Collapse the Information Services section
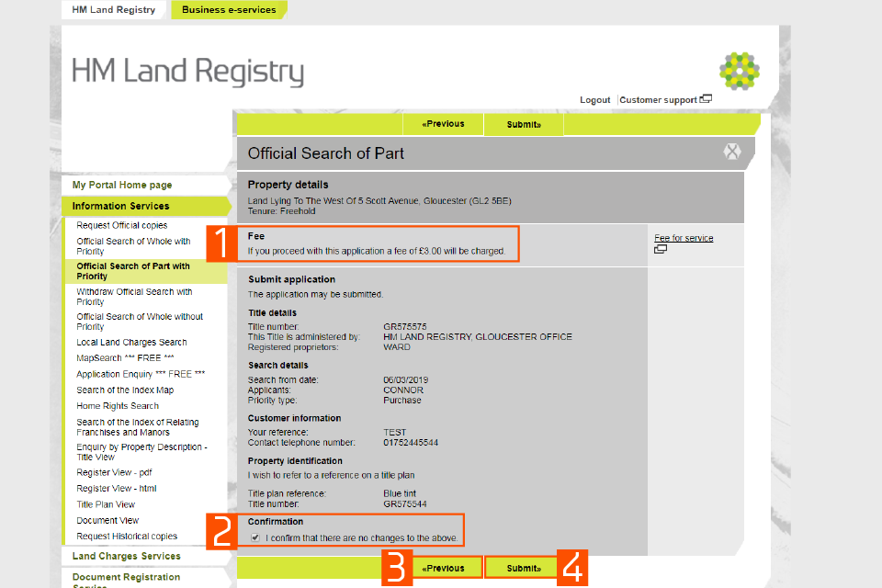This screenshot has height=588, width=882. click(x=121, y=206)
